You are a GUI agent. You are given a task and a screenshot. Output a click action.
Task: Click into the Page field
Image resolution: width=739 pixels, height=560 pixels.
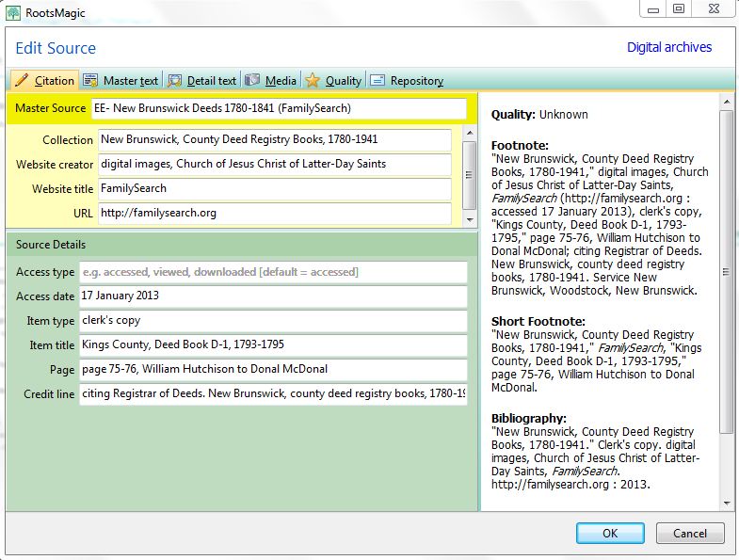click(273, 369)
